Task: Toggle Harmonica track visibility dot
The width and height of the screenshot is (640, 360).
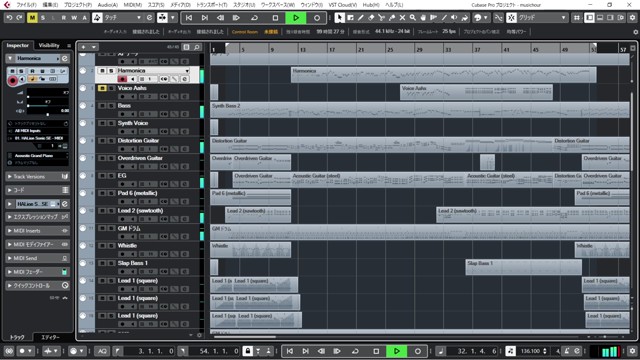Action: [x=83, y=71]
